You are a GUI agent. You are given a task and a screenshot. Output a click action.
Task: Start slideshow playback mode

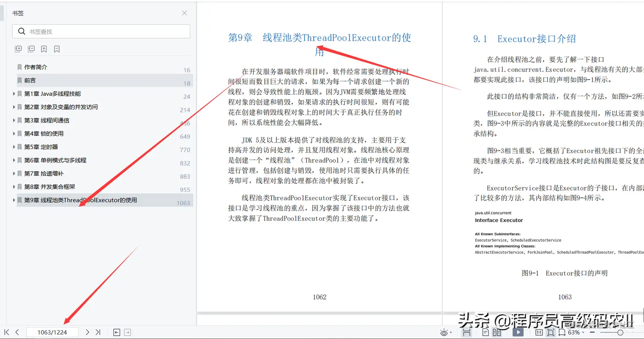coord(517,332)
